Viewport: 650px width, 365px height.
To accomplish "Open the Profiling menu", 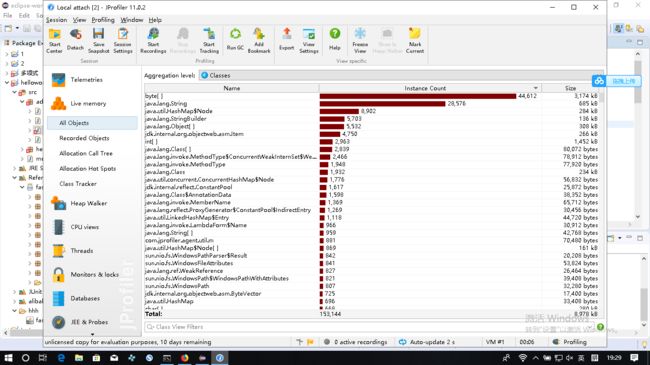I will 103,20.
